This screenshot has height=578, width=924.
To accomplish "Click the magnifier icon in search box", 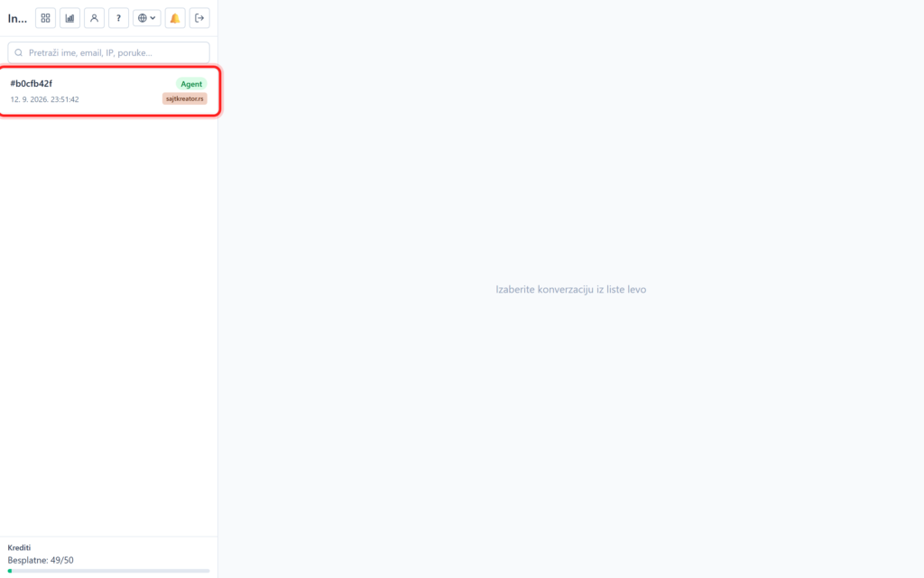I will 19,52.
